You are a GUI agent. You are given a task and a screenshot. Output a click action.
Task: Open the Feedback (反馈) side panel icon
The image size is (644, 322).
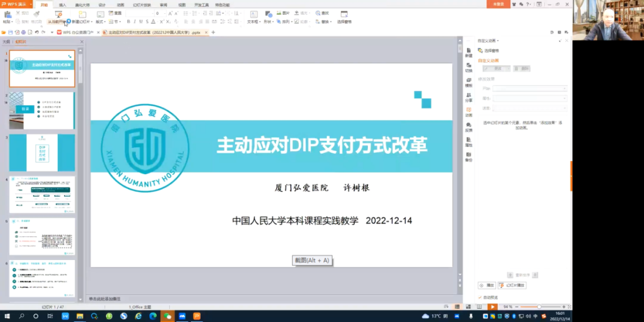point(469,127)
